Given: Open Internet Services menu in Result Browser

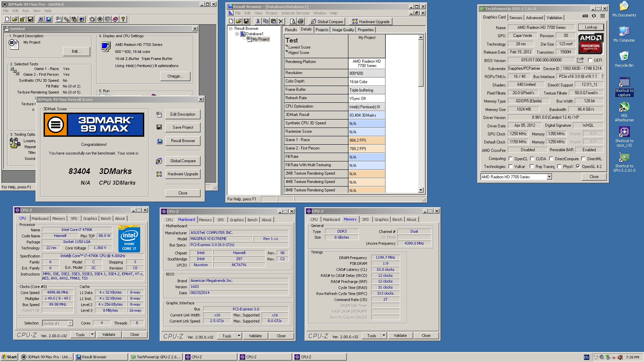Looking at the screenshot, I should pos(295,13).
